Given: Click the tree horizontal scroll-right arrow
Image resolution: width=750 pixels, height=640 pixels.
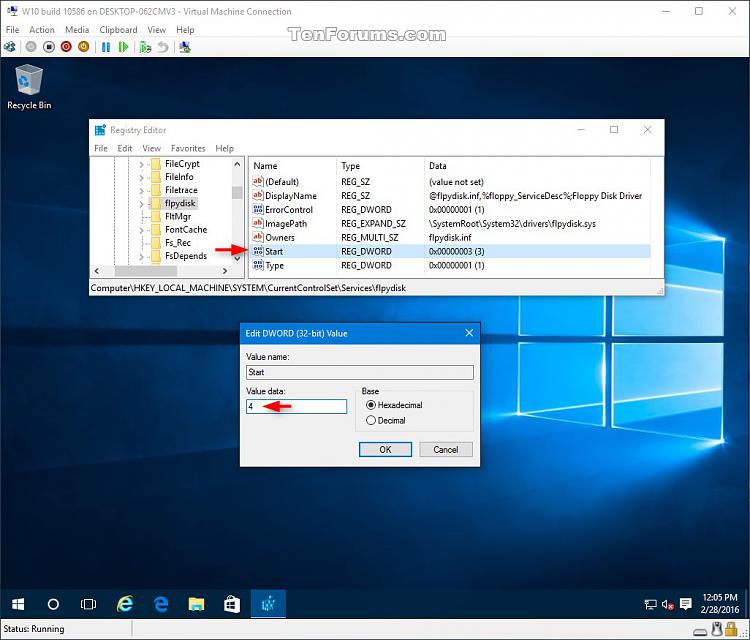Looking at the screenshot, I should [x=225, y=271].
